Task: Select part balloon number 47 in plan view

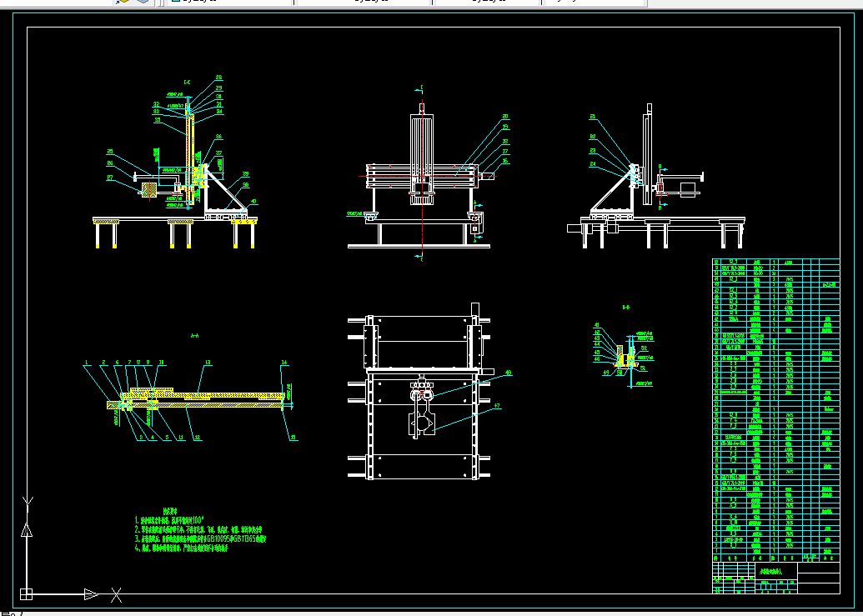Action: [x=497, y=406]
